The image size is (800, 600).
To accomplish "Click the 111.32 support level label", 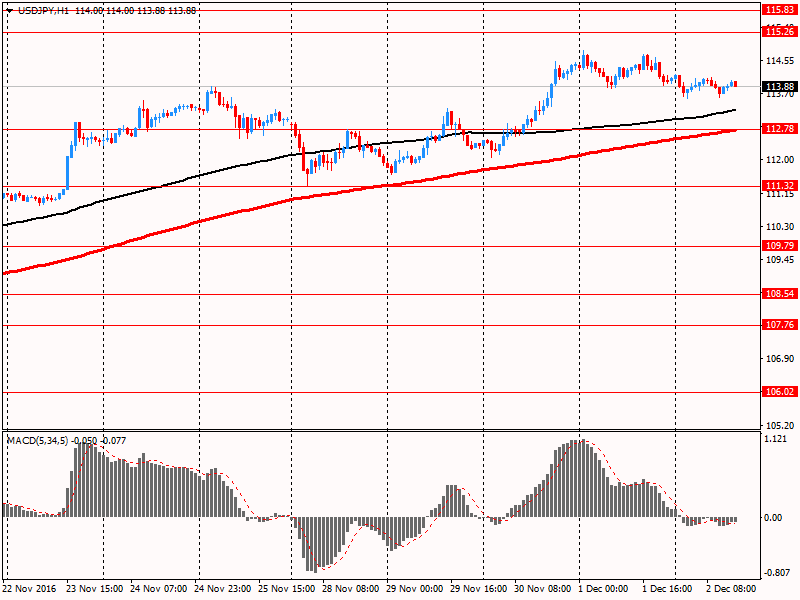I will point(779,186).
